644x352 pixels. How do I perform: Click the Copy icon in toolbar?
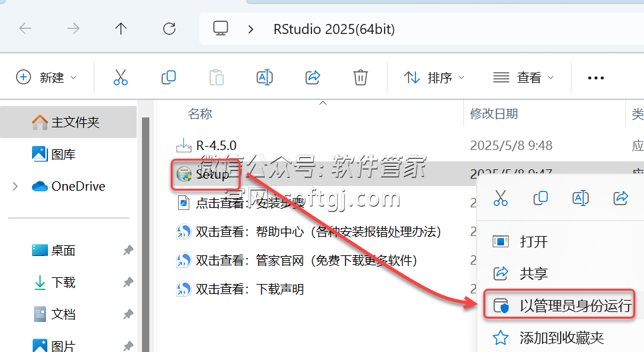(169, 77)
